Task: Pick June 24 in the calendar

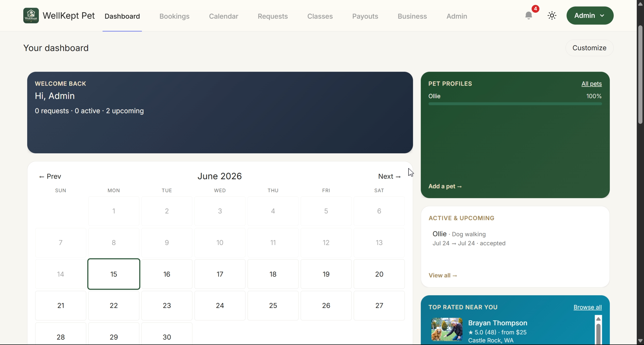Action: pyautogui.click(x=220, y=306)
